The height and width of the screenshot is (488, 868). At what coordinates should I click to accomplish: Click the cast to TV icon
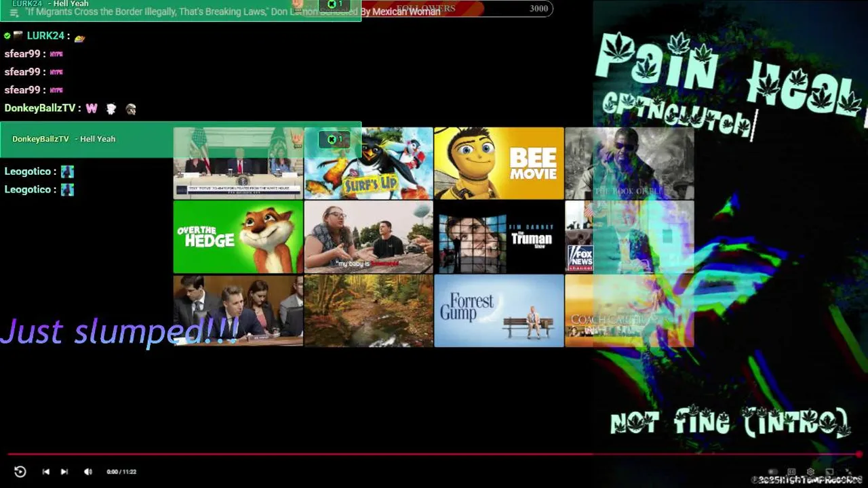pos(829,472)
